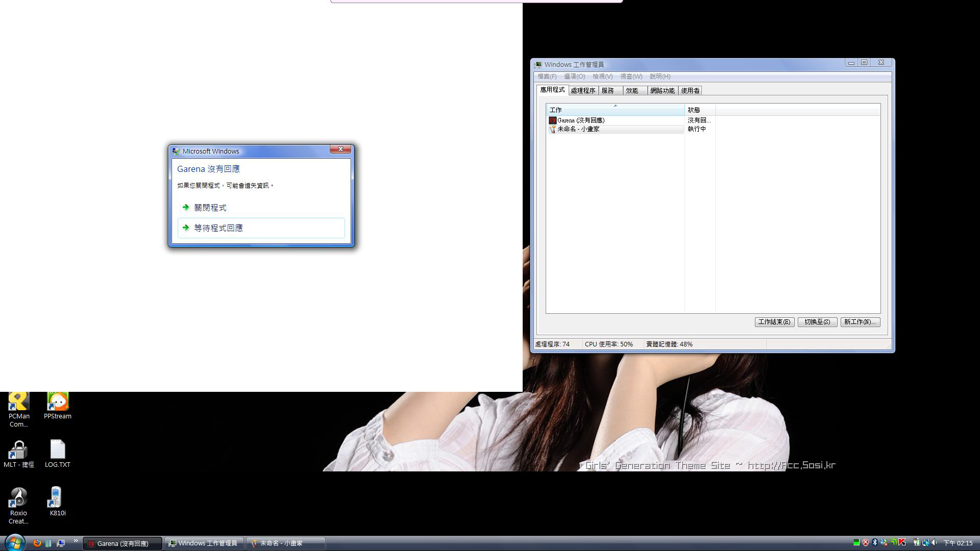Viewport: 980px width, 551px height.
Task: Switch to 未命名 - 小畫家 taskbar button
Action: click(285, 543)
